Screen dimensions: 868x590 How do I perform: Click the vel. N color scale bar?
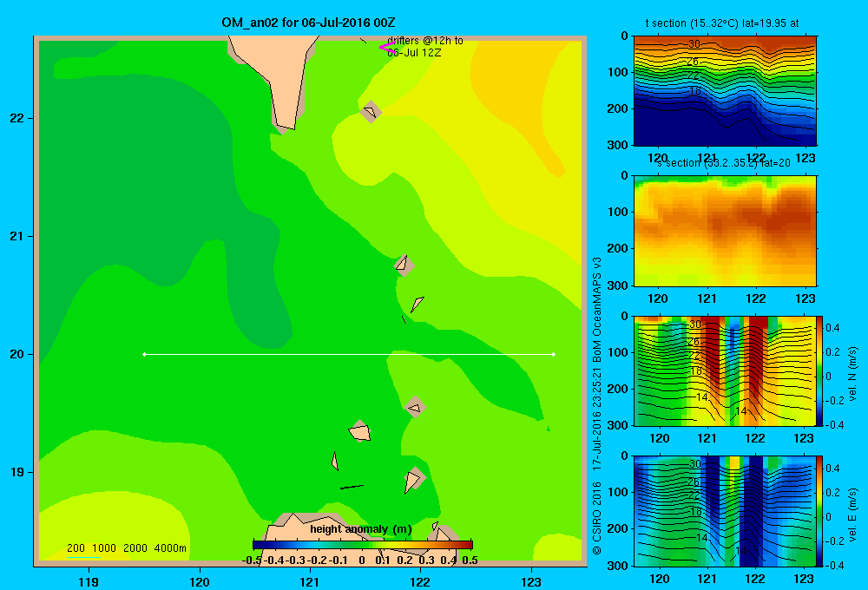820,370
